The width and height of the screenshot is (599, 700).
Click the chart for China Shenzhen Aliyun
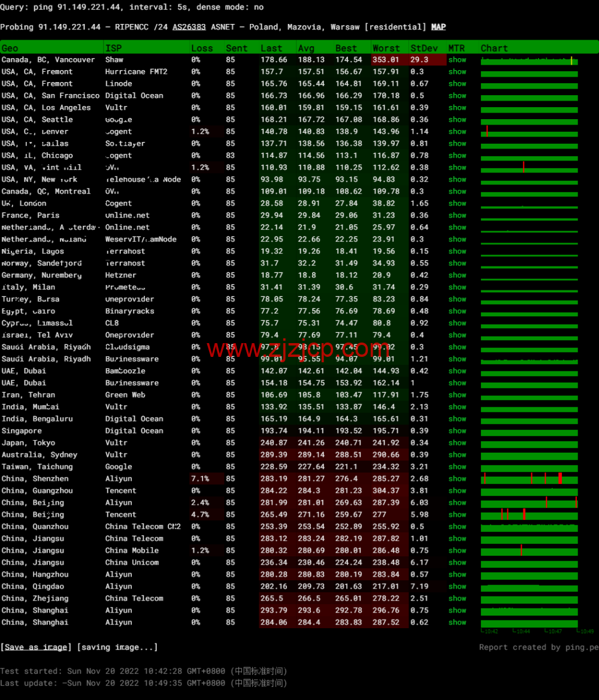point(530,478)
